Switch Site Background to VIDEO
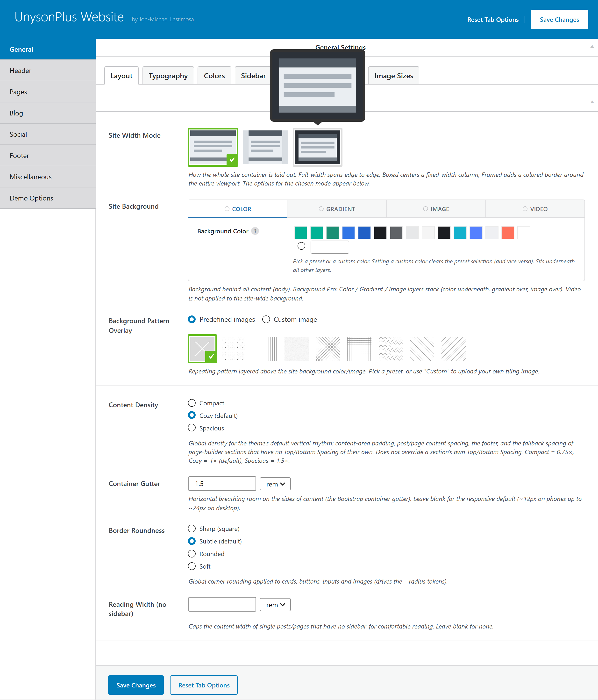The width and height of the screenshot is (598, 700). coord(535,209)
